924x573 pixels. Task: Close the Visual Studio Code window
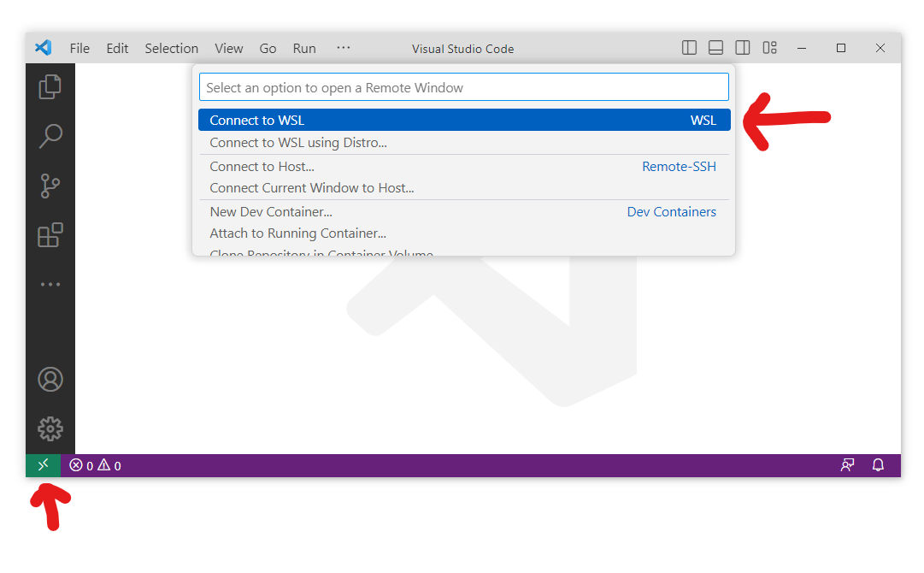[880, 49]
